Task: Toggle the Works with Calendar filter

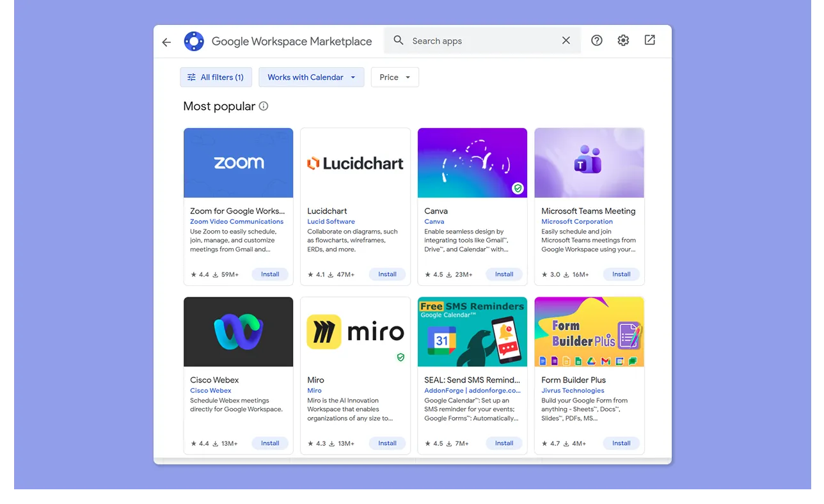Action: point(306,77)
